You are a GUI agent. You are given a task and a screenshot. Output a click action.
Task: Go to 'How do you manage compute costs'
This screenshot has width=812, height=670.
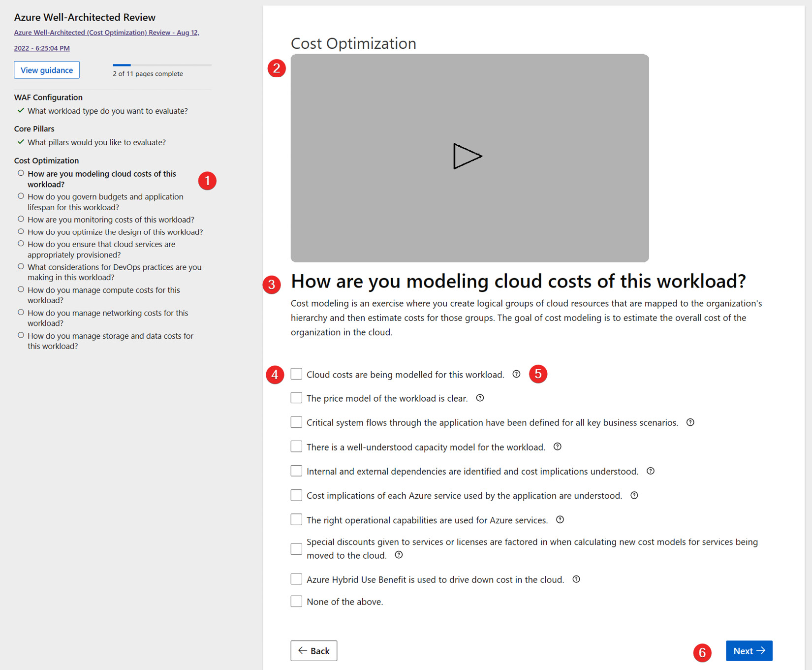coord(104,295)
